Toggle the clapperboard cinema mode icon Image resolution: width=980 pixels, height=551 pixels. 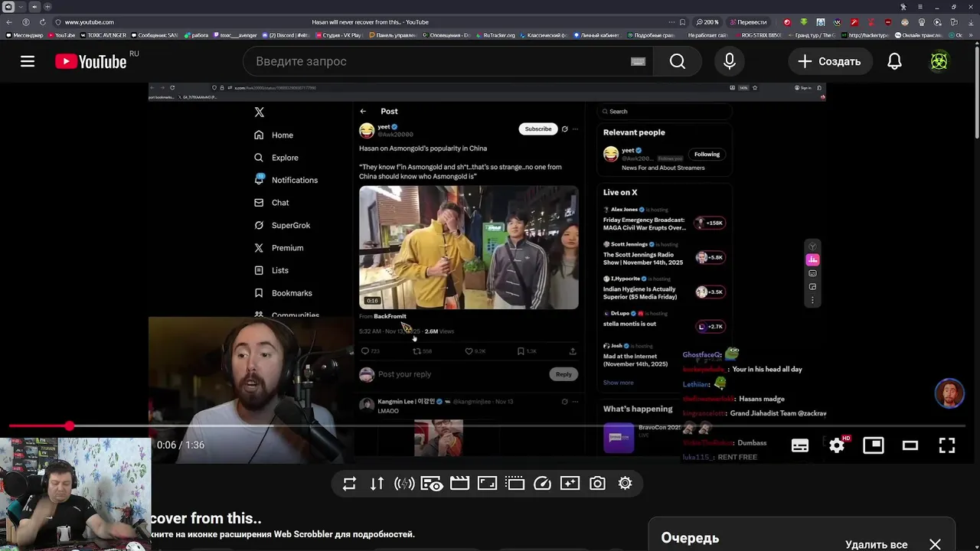pos(459,484)
